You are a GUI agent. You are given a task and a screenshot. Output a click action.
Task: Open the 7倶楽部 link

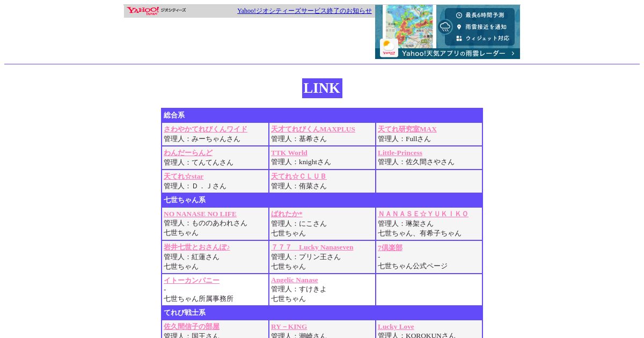390,248
